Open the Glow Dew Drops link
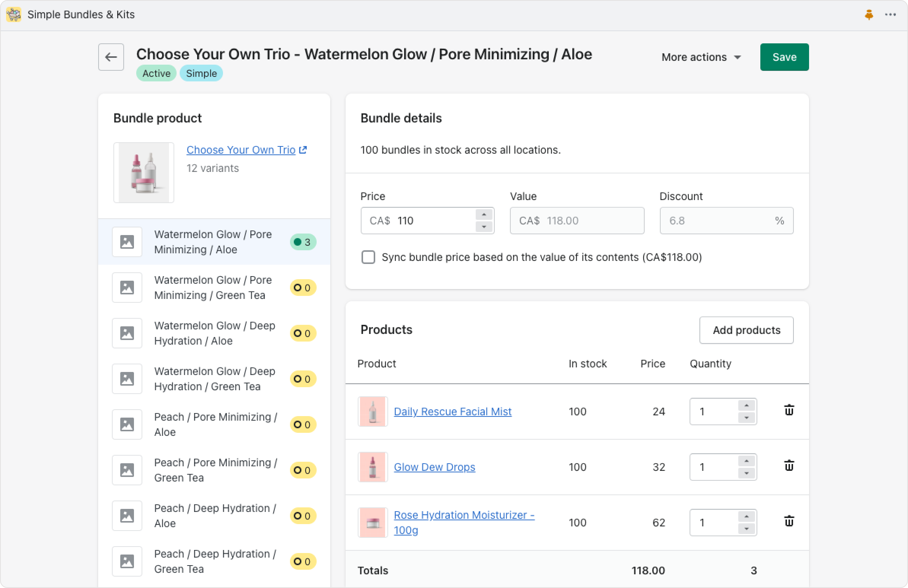The width and height of the screenshot is (908, 588). click(x=434, y=467)
